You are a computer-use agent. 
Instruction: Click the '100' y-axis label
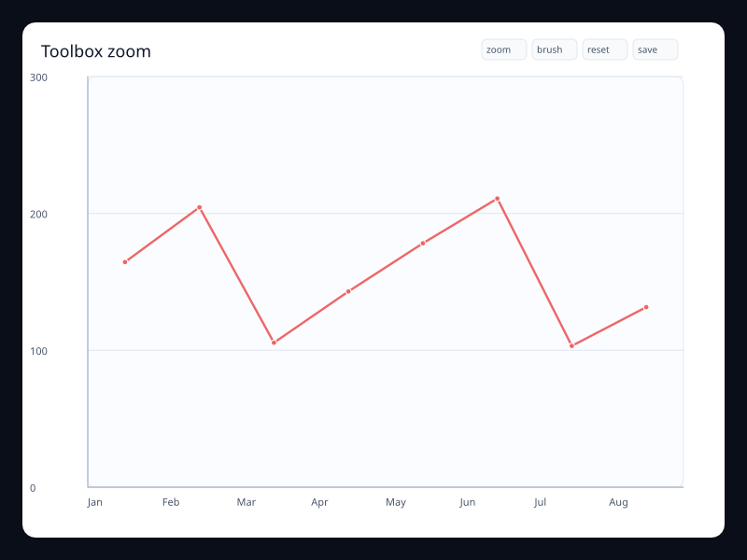click(38, 351)
